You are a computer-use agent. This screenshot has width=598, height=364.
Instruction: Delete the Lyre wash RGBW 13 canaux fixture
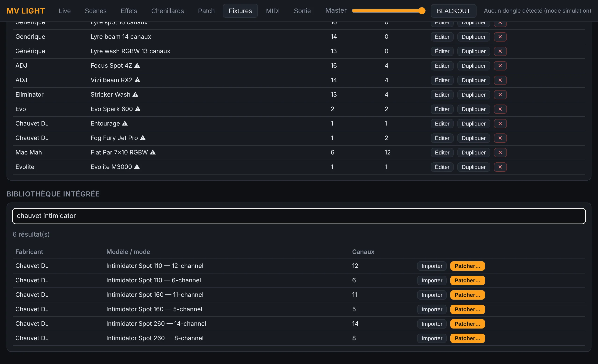500,51
